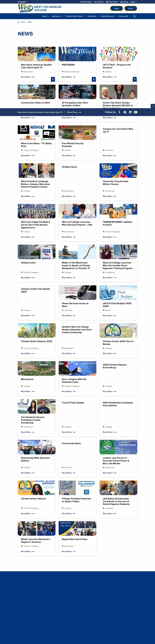This screenshot has height=644, width=155.
Task: Read More on Jack Kent Cooke Scholarship
Action: tap(69, 353)
